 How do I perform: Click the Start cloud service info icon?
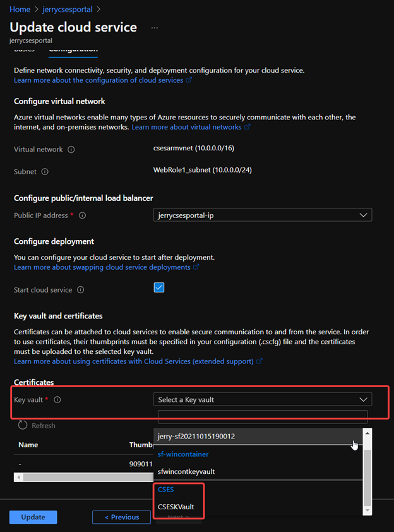tap(80, 290)
